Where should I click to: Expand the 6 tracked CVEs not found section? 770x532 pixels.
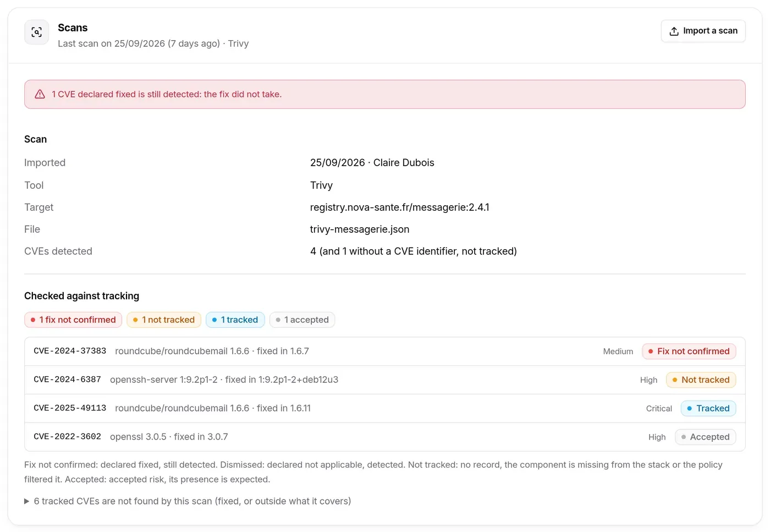tap(187, 501)
